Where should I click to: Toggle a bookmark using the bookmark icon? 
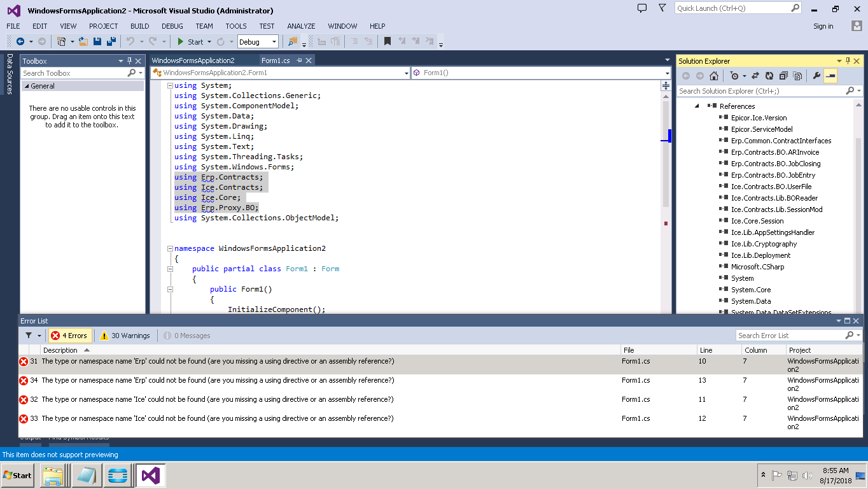point(388,41)
